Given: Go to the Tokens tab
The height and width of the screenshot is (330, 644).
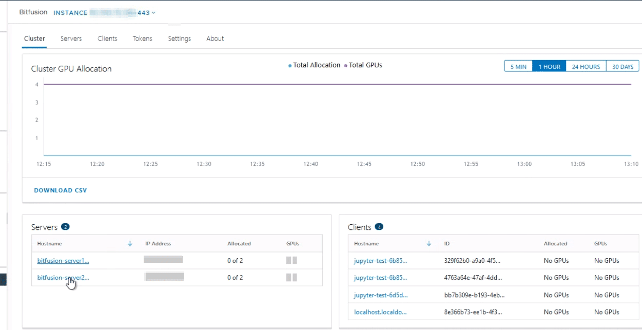Looking at the screenshot, I should [x=142, y=38].
